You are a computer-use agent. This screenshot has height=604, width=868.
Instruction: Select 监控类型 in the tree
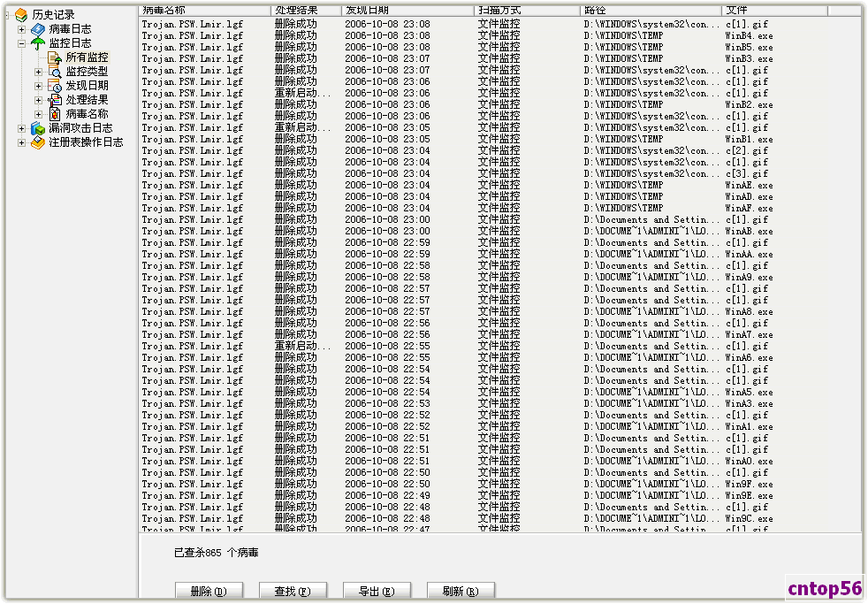tap(87, 72)
